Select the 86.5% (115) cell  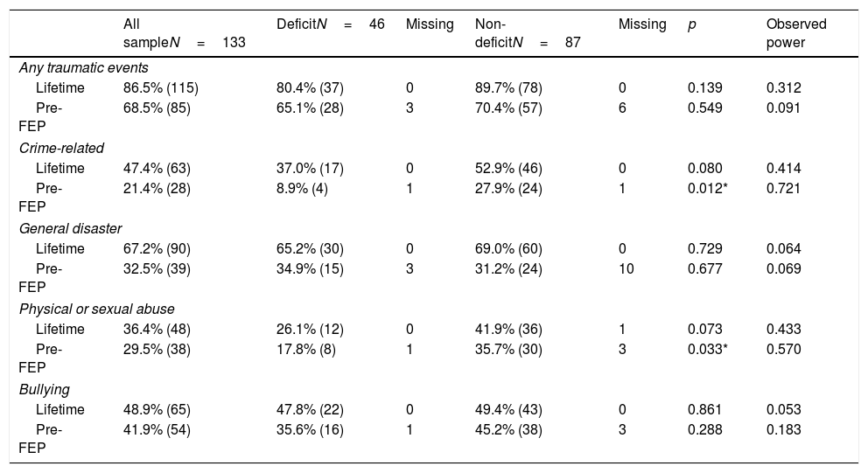[x=158, y=88]
